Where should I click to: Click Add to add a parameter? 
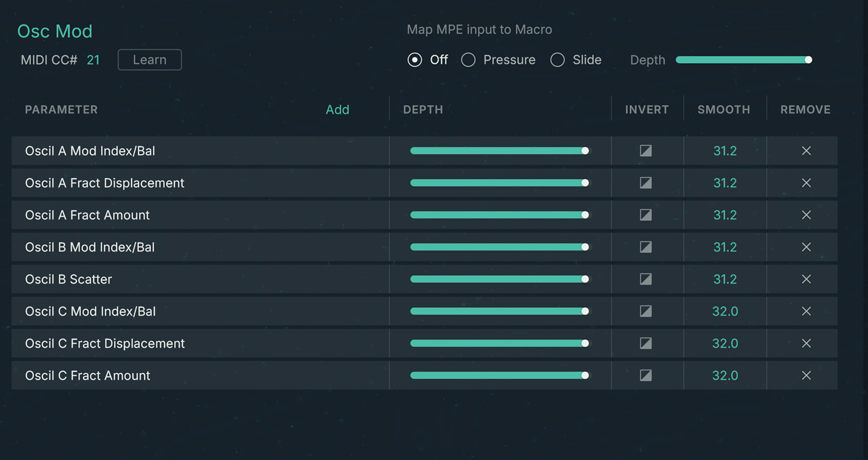[337, 110]
